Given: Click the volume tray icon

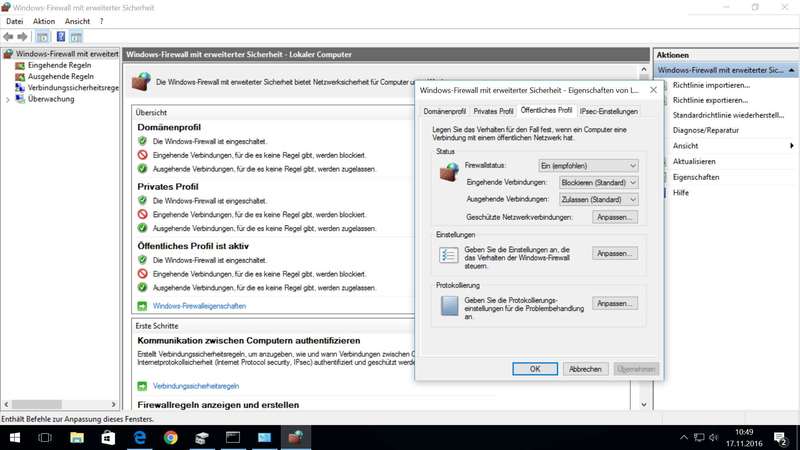Looking at the screenshot, I should coord(714,438).
